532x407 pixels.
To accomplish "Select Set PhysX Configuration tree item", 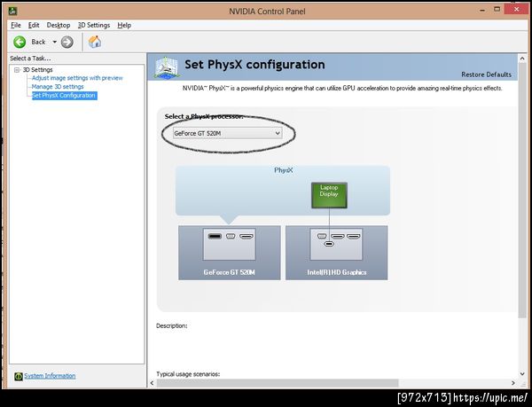I will click(64, 96).
